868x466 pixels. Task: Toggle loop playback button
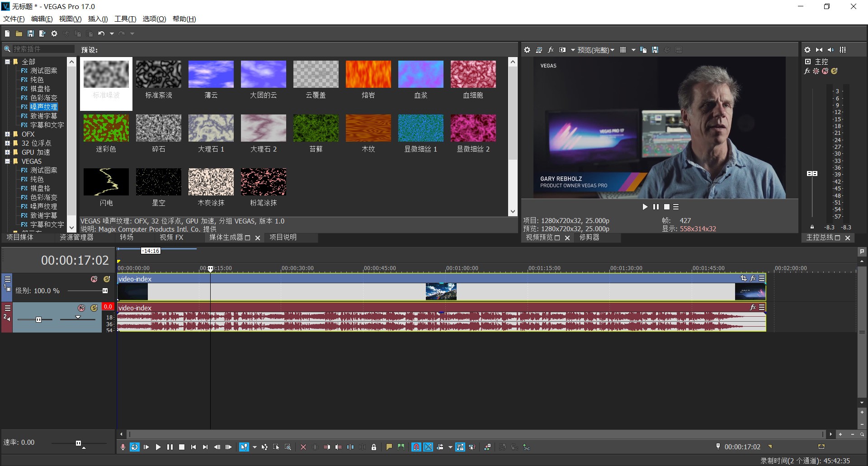pos(134,447)
